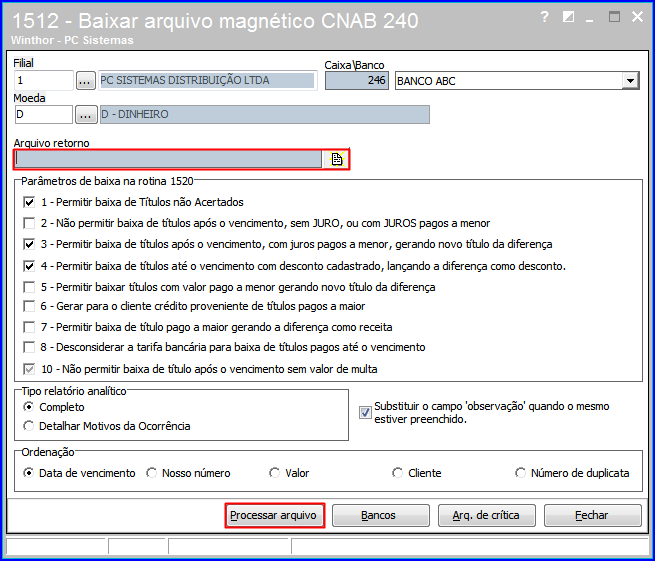The height and width of the screenshot is (561, 655).
Task: Click the title bar restore-down icon beside help
Action: [568, 17]
